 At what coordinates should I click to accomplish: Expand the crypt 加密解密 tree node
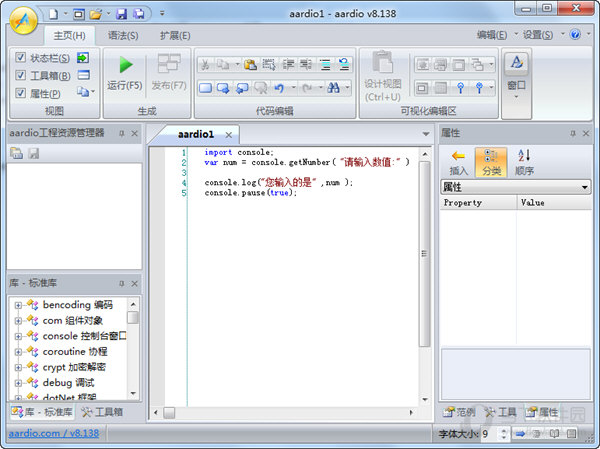18,367
